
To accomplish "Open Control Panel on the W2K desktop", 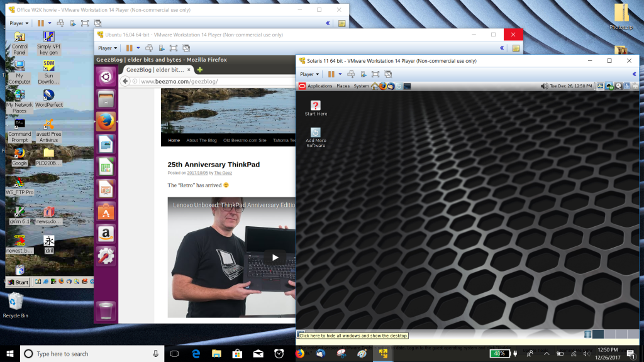I will point(19,43).
